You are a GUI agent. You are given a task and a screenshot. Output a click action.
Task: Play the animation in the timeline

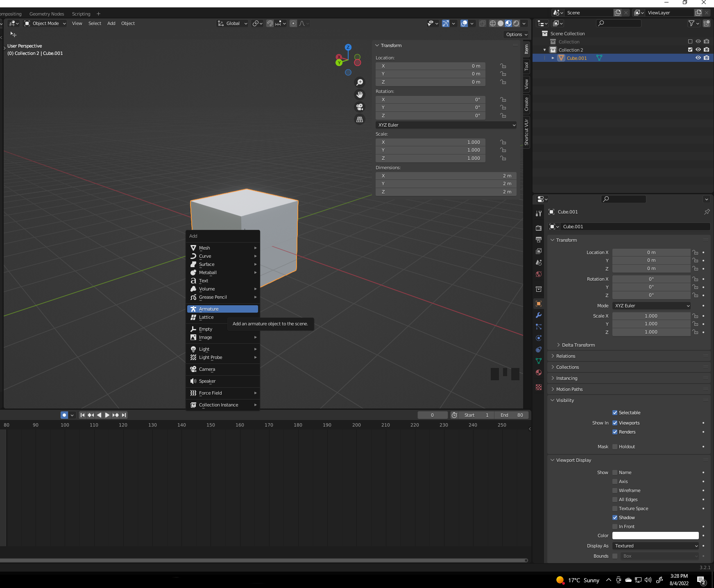pos(107,415)
